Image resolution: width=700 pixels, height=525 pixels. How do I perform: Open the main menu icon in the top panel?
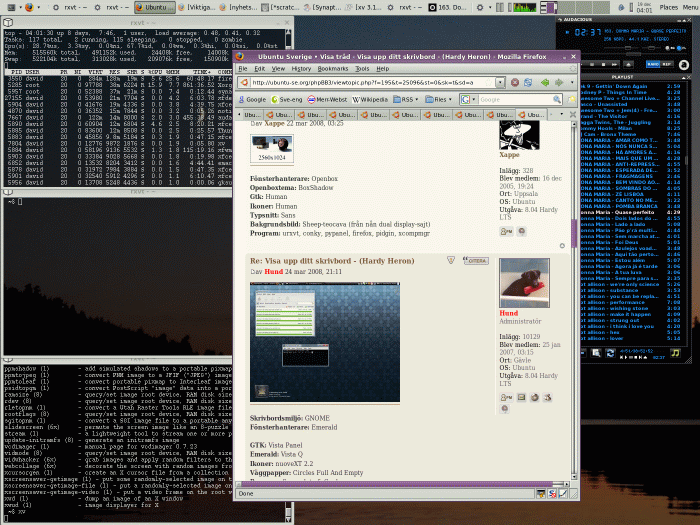click(12, 7)
